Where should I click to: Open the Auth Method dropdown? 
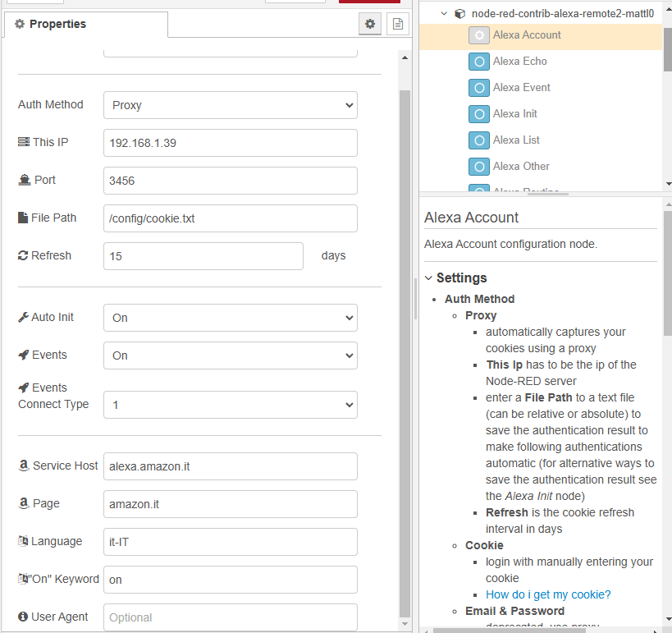tap(230, 105)
